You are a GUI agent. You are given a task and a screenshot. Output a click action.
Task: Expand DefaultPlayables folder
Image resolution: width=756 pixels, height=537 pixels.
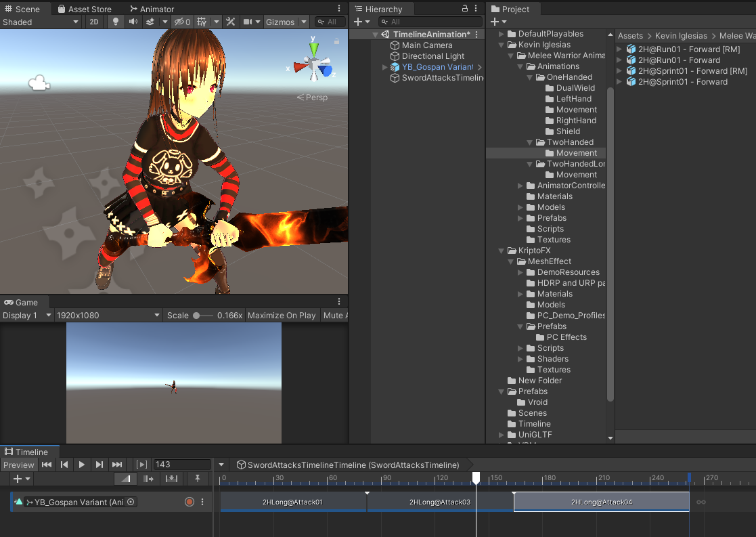502,34
